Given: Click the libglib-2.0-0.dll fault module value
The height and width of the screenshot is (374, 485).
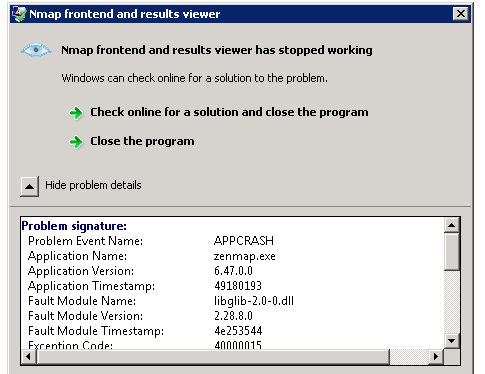Looking at the screenshot, I should pos(254,301).
